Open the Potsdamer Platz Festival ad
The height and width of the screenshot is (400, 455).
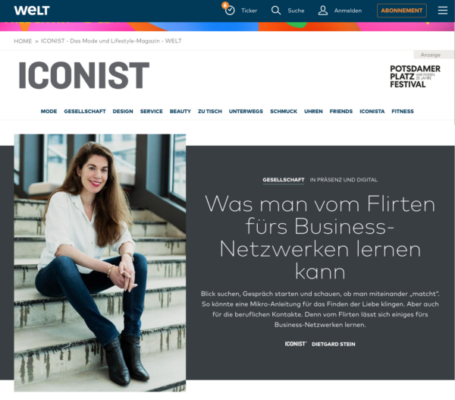415,77
